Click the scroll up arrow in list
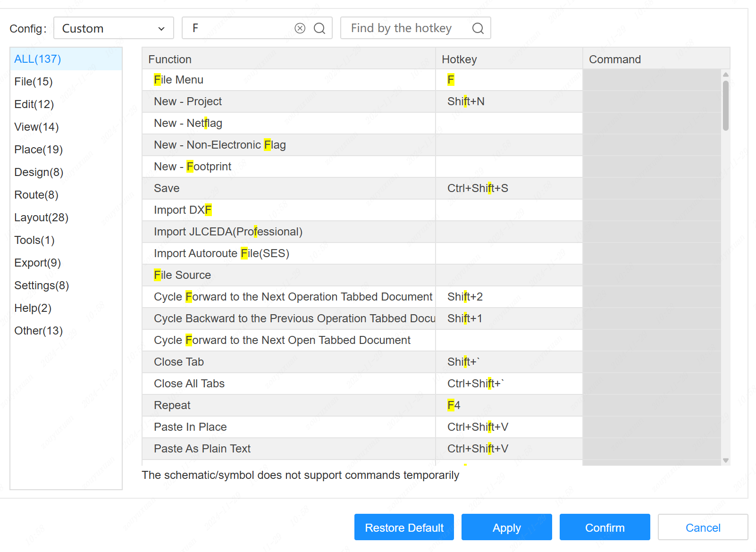The image size is (756, 552). (x=726, y=75)
